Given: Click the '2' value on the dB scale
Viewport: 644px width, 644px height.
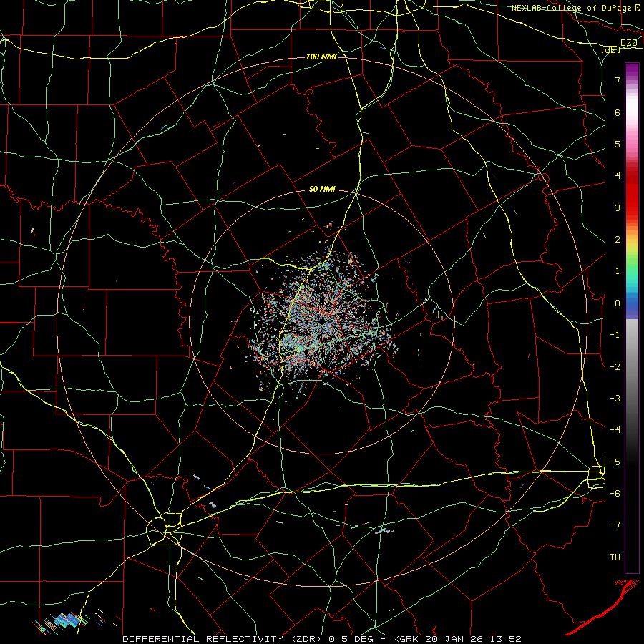Looking at the screenshot, I should coord(618,240).
